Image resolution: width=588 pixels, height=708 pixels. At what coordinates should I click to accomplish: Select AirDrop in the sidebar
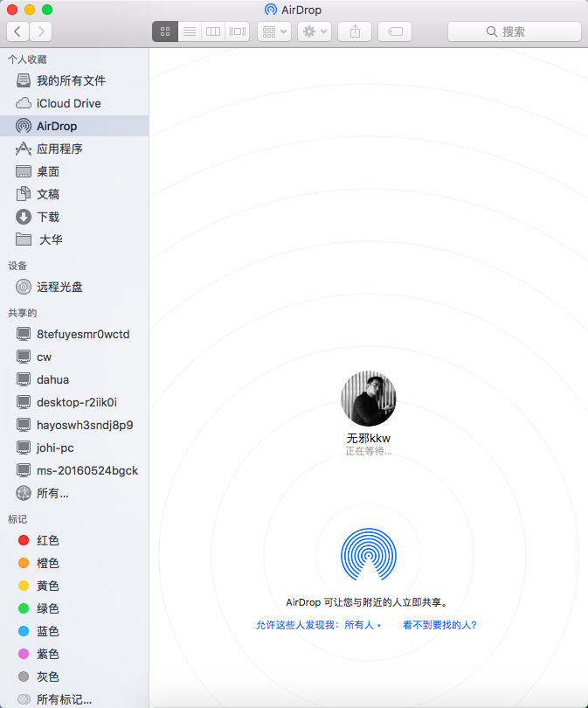pyautogui.click(x=74, y=126)
